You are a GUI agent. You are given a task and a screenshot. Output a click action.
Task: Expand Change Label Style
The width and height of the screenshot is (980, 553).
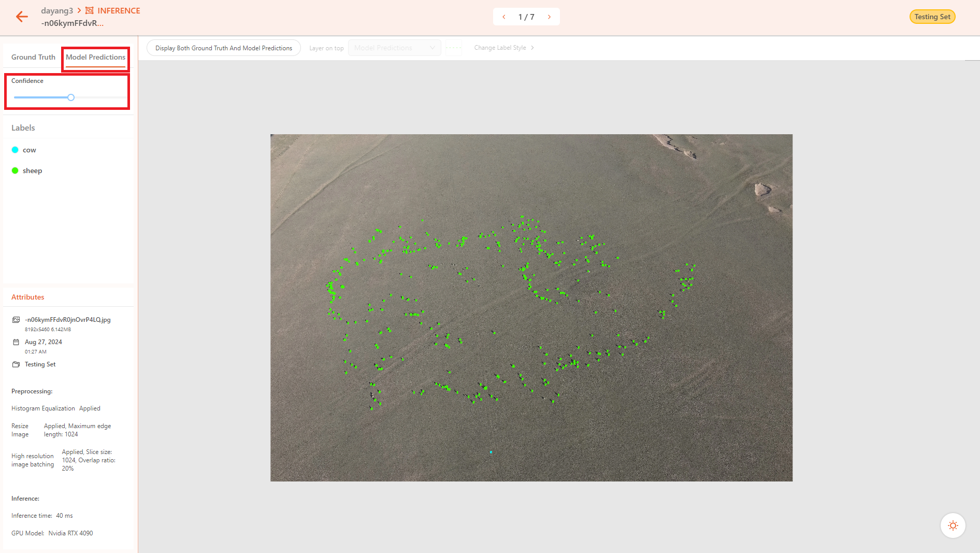[504, 48]
